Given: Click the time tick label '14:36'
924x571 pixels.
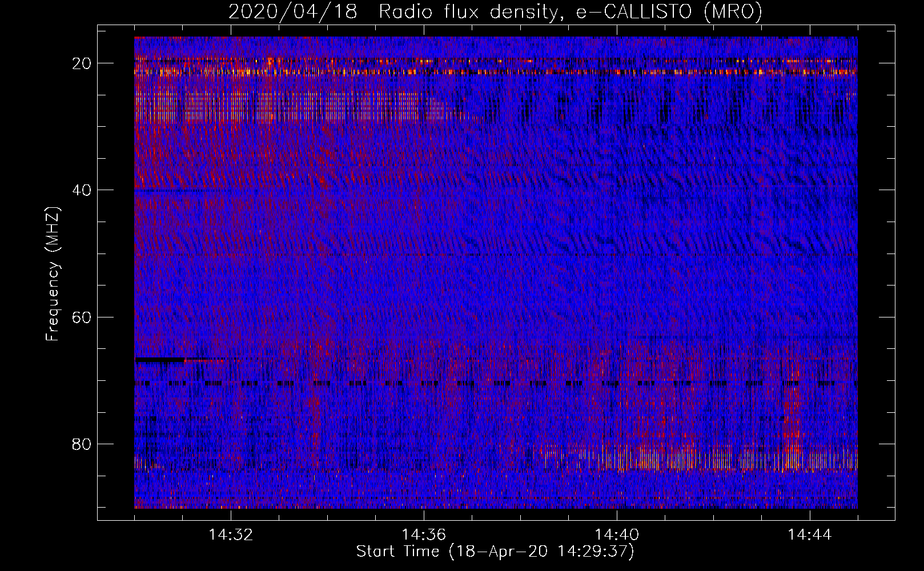Looking at the screenshot, I should (424, 535).
